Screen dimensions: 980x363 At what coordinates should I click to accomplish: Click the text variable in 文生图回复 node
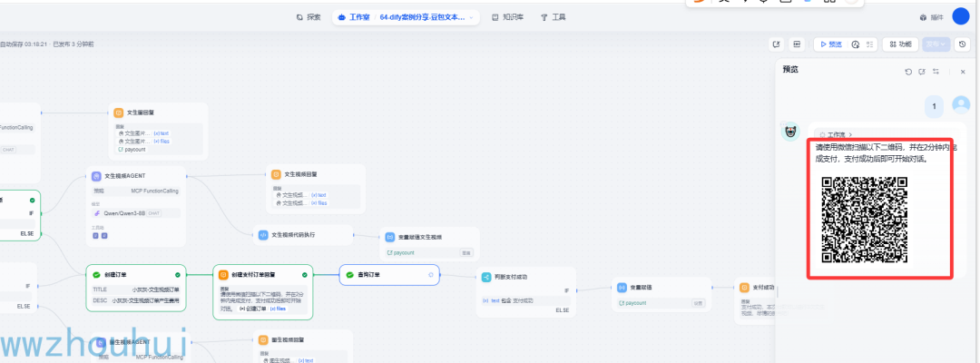point(162,133)
